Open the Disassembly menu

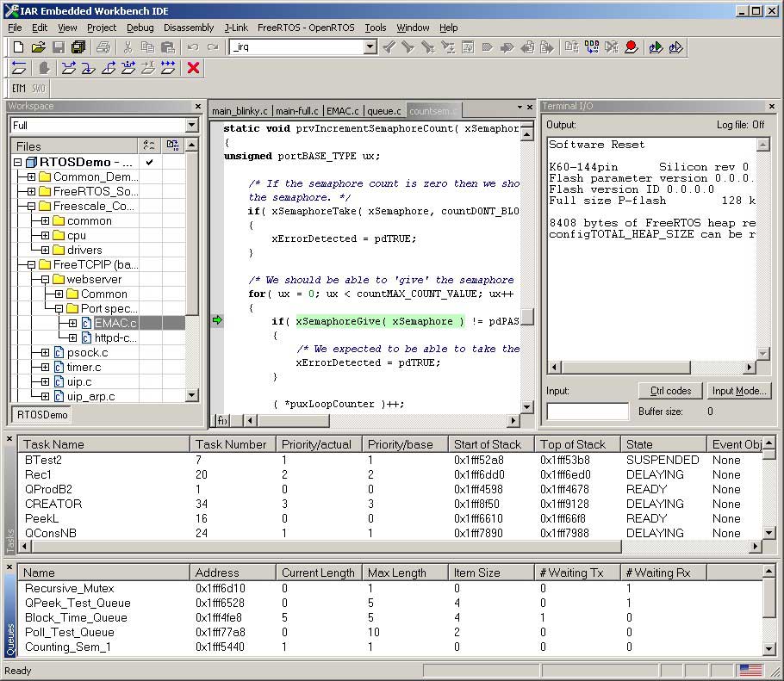pyautogui.click(x=189, y=28)
